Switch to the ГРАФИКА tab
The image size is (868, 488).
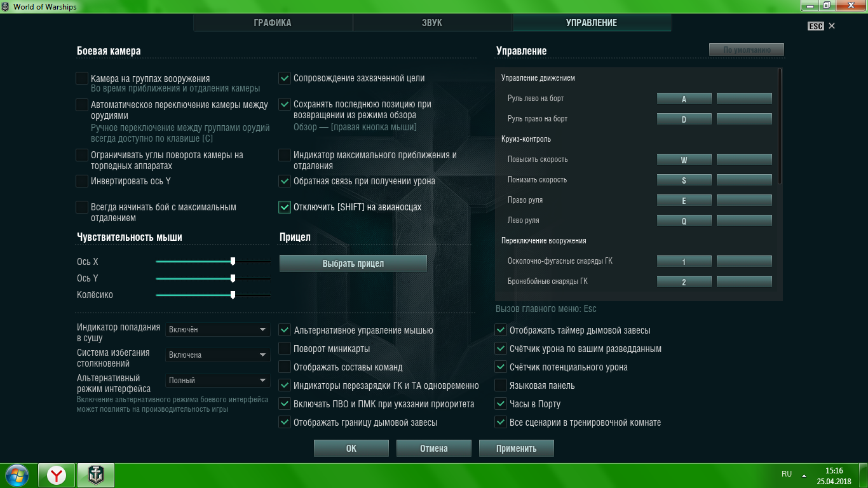click(x=273, y=23)
